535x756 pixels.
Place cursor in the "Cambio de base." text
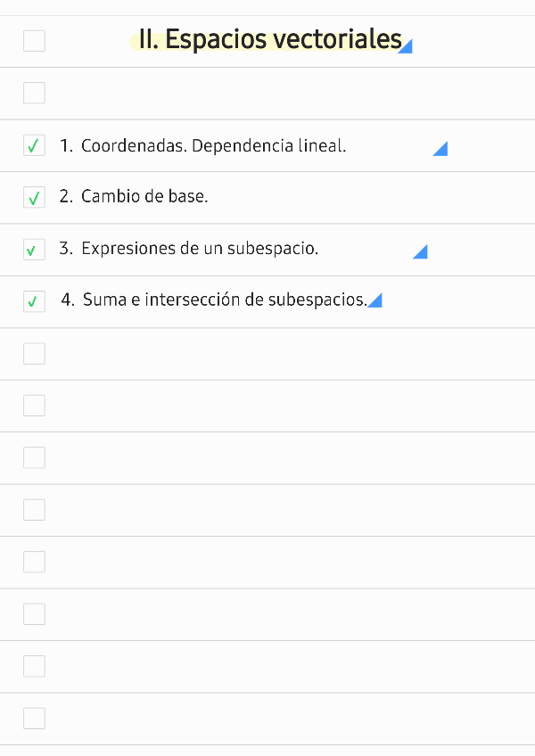click(143, 197)
